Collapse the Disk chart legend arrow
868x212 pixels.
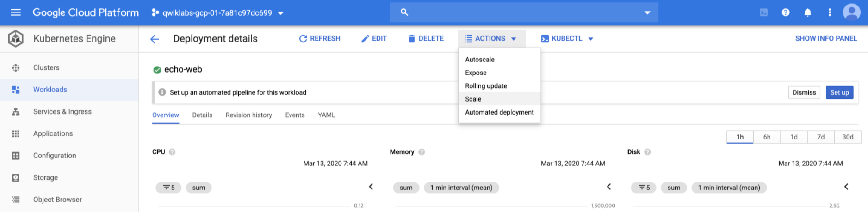(x=846, y=187)
